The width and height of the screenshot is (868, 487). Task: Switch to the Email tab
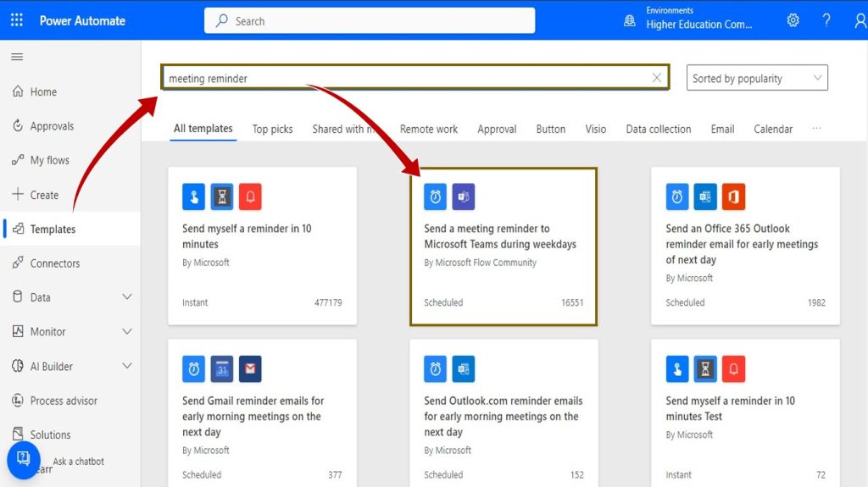[722, 129]
